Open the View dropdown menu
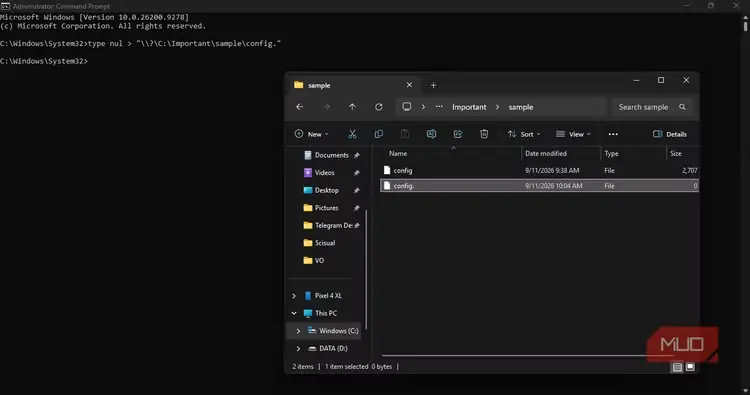Viewport: 750px width, 395px height. [x=573, y=134]
